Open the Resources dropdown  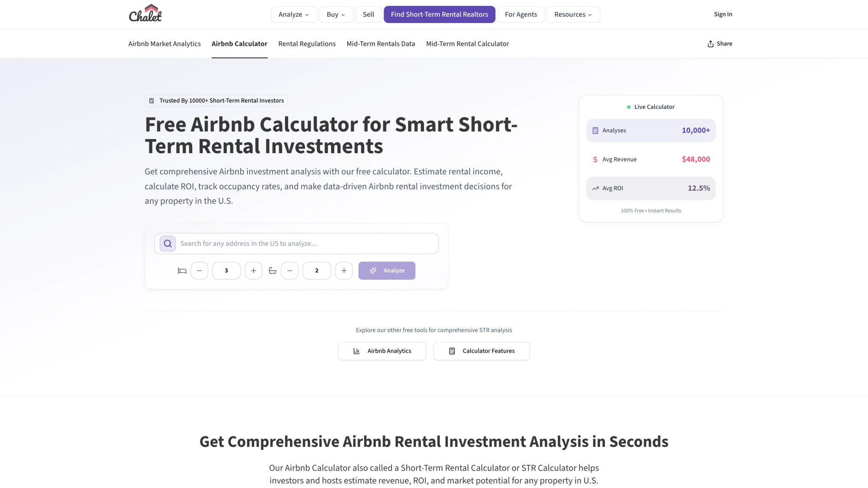[x=573, y=14]
